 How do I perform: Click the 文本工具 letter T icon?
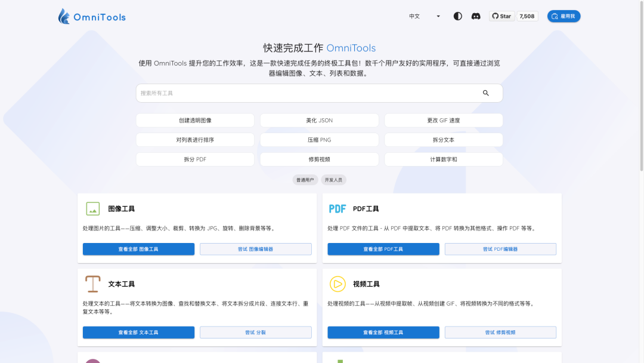point(93,284)
